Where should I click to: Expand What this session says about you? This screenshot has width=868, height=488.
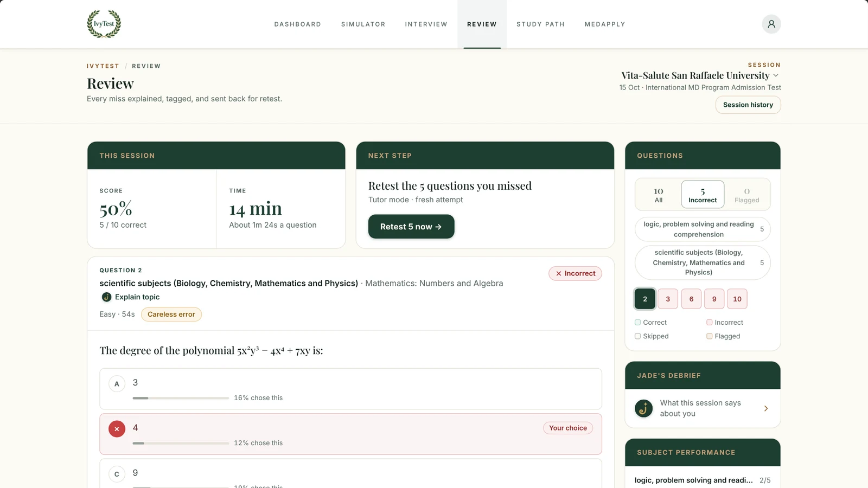703,408
